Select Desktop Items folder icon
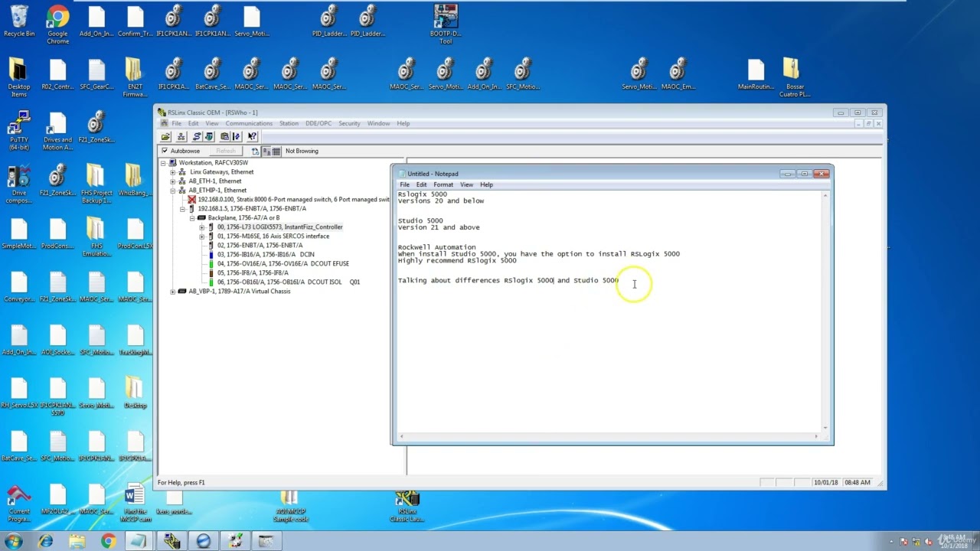The image size is (980, 551). pos(19,77)
